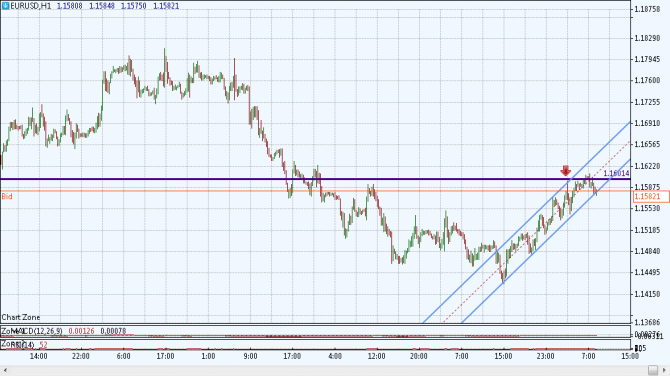The image size is (670, 376).
Task: Click the 23:00 time axis label
Action: point(546,356)
